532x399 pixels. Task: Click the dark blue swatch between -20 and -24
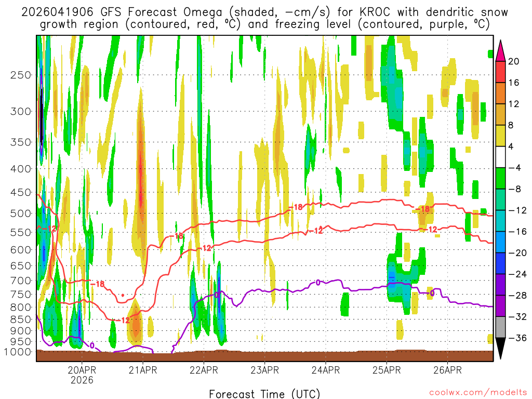coord(500,263)
